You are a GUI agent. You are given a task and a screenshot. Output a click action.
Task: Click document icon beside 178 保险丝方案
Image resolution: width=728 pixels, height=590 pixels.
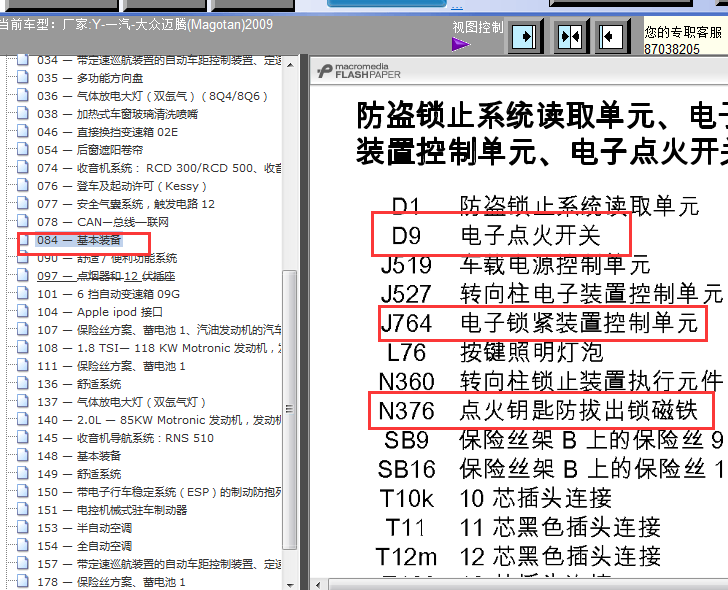coord(22,581)
